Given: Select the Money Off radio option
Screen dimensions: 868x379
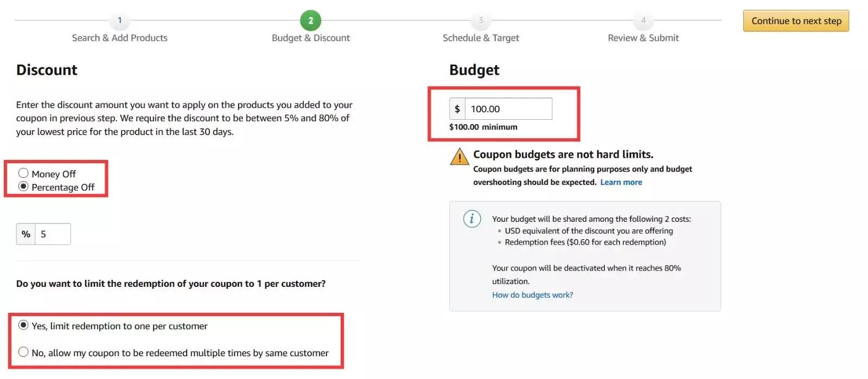Looking at the screenshot, I should point(23,173).
